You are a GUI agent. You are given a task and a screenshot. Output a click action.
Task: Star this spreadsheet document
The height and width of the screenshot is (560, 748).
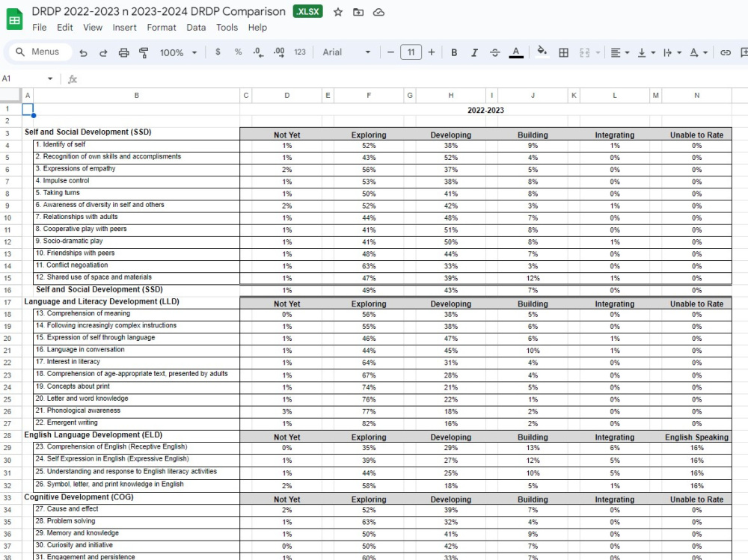pyautogui.click(x=338, y=13)
